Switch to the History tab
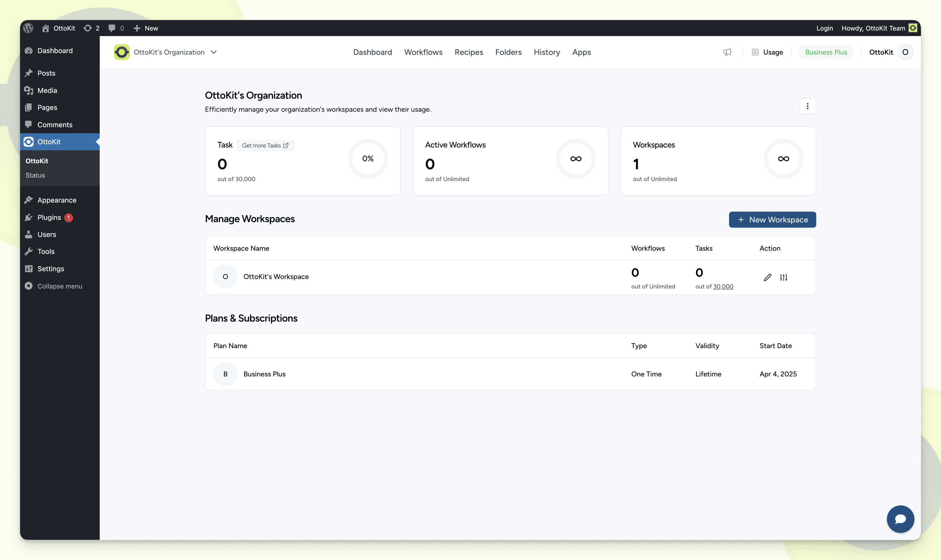The height and width of the screenshot is (560, 941). [547, 52]
